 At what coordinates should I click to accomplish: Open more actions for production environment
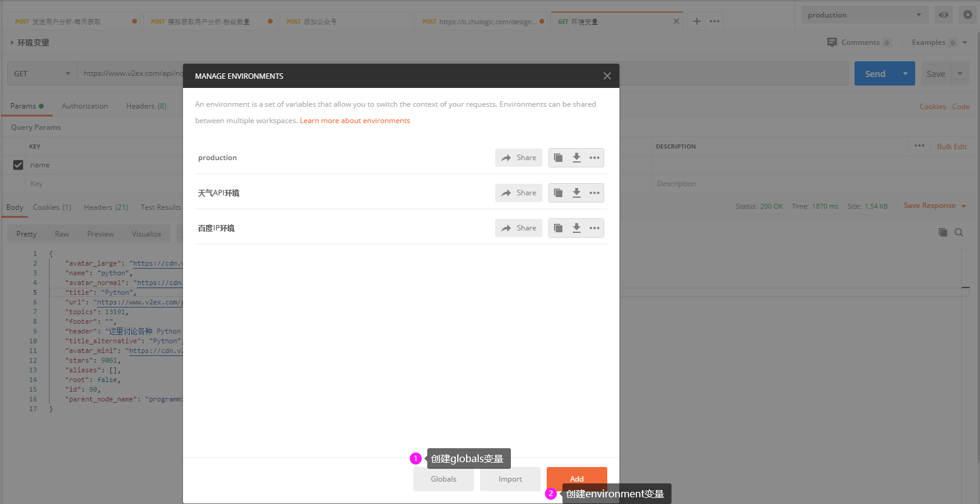(595, 158)
